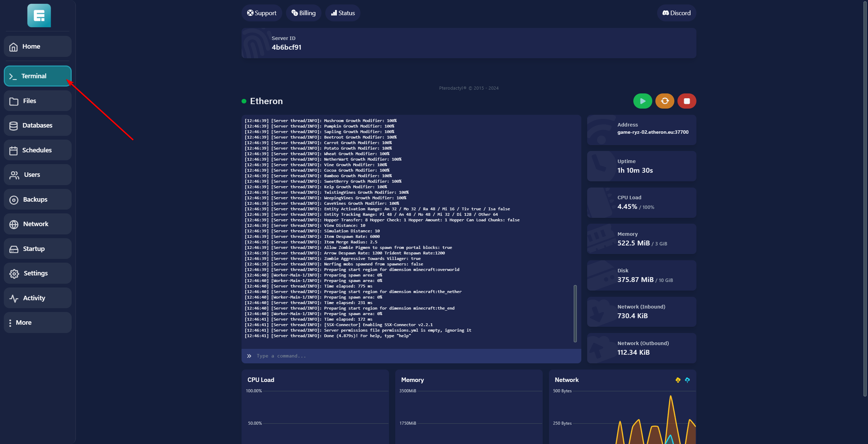
Task: Open the Backups page
Action: pyautogui.click(x=38, y=199)
